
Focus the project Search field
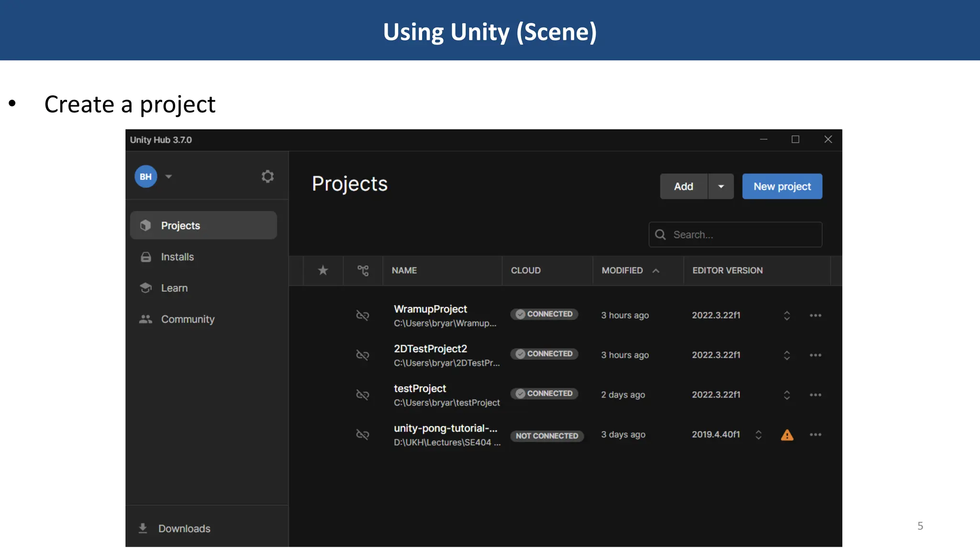point(735,234)
